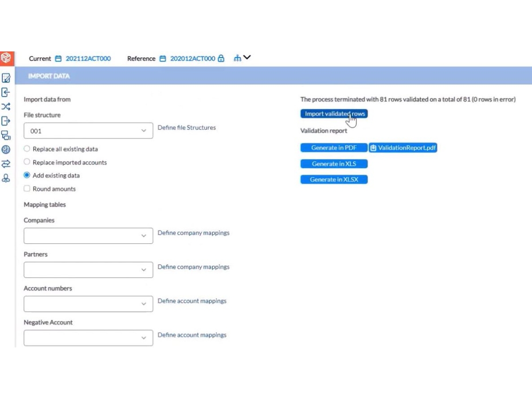Image resolution: width=532 pixels, height=399 pixels.
Task: Open the Negative Account dropdown
Action: (x=88, y=338)
